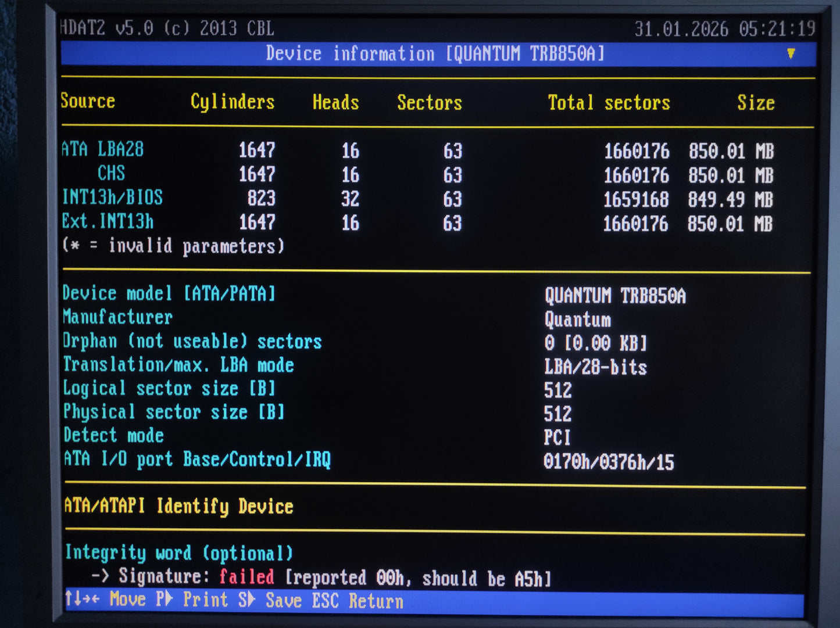Select the Ext.INT13h row
The width and height of the screenshot is (840, 628).
108,221
